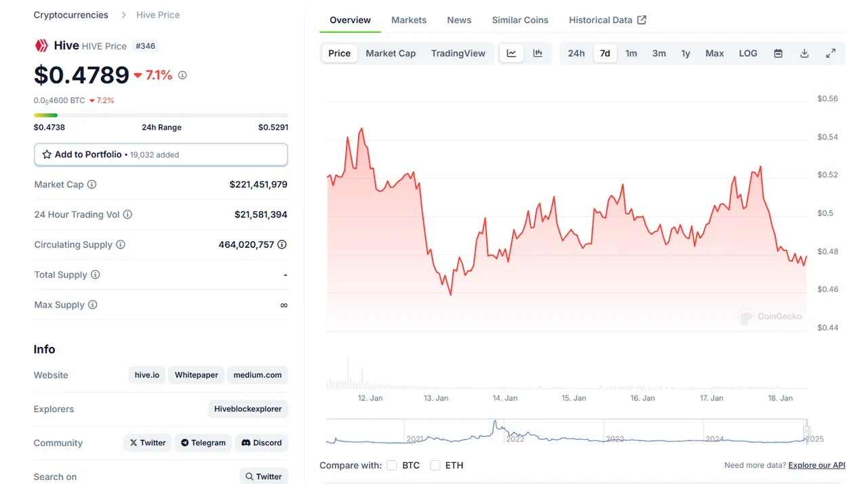868x484 pixels.
Task: Switch to Price chart mode
Action: (340, 54)
